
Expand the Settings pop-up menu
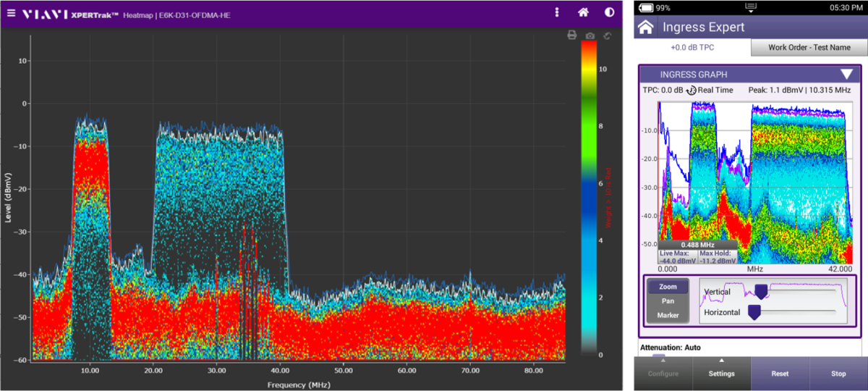721,369
